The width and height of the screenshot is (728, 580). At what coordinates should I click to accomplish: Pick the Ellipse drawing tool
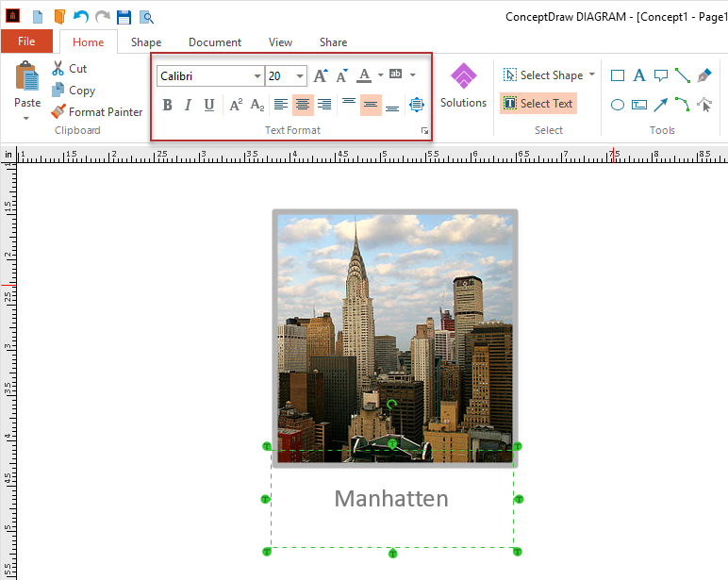coord(618,105)
